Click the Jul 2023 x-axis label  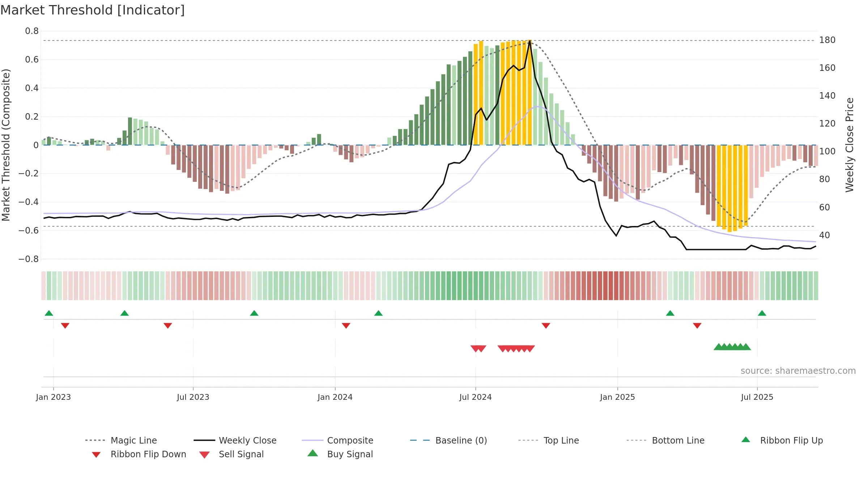click(193, 397)
